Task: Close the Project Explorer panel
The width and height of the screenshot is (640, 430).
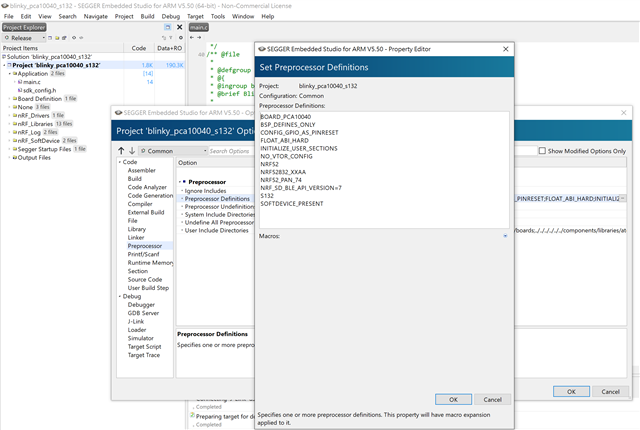Action: coord(180,27)
